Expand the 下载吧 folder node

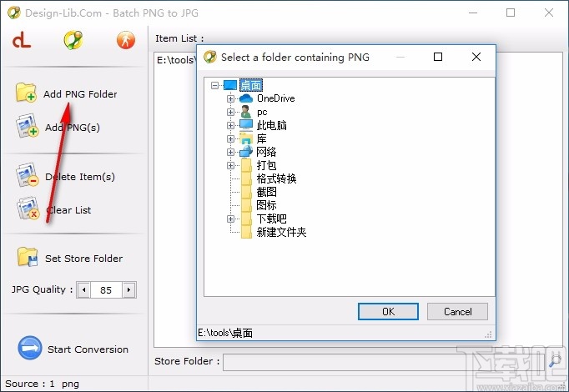point(230,219)
